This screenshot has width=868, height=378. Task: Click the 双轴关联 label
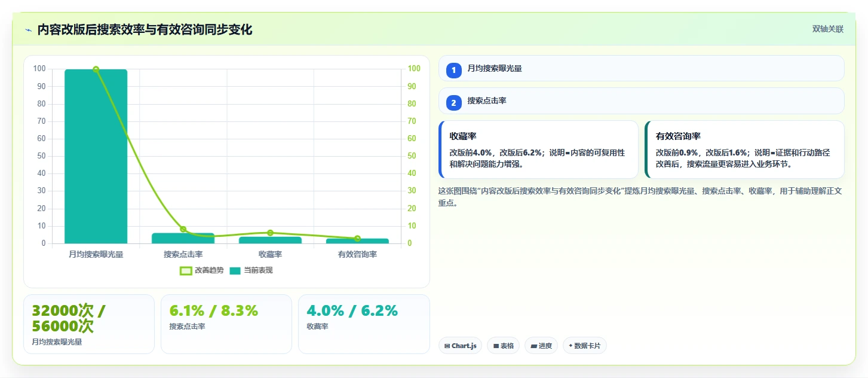point(827,29)
